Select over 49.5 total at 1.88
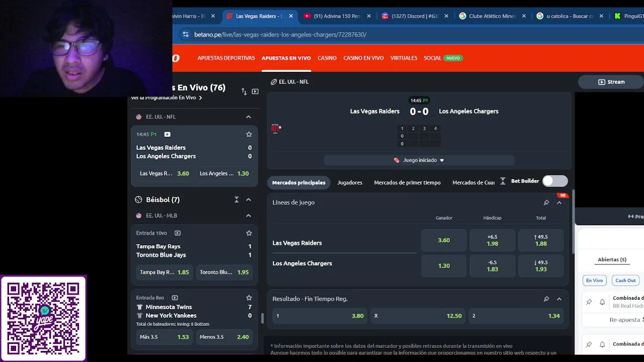Viewport: 644px width, 362px height. tap(541, 240)
